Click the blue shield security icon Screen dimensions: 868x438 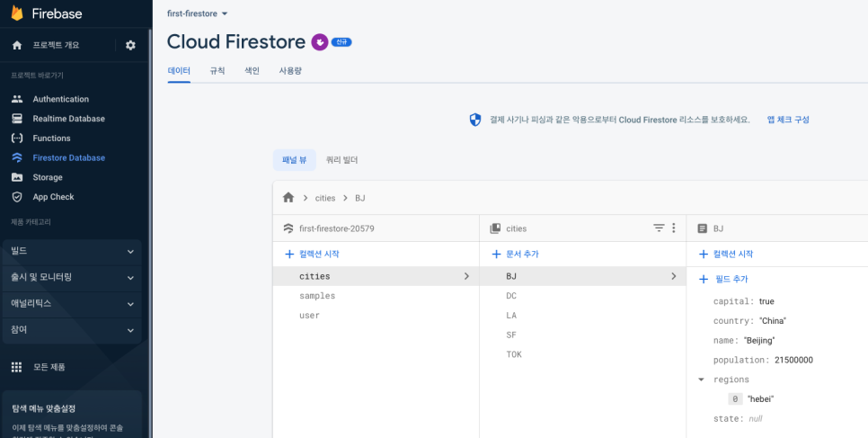tap(475, 120)
